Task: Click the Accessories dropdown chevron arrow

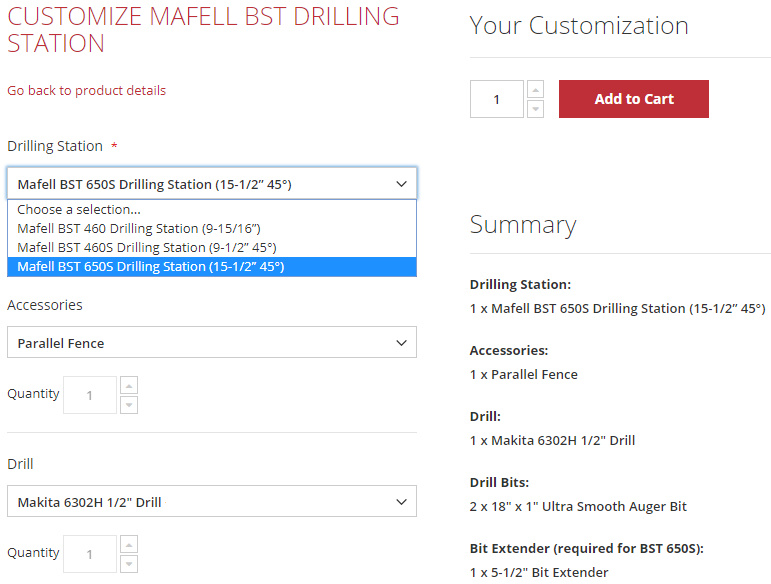Action: click(401, 343)
